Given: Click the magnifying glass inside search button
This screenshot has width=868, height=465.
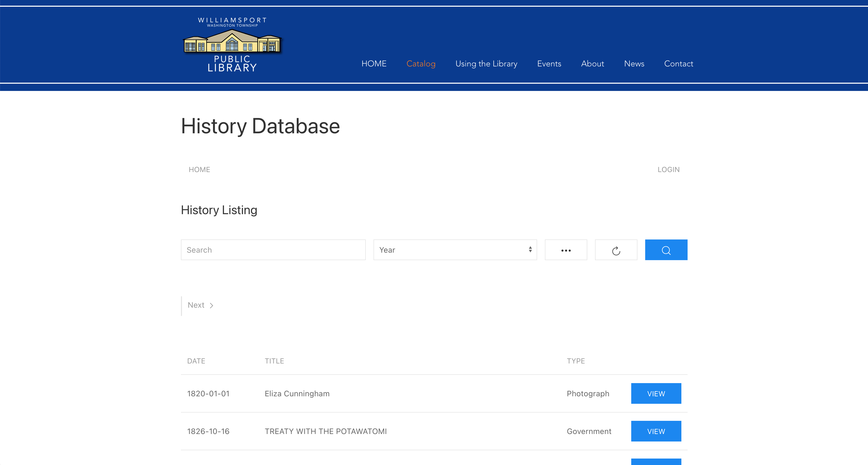Looking at the screenshot, I should pos(666,250).
